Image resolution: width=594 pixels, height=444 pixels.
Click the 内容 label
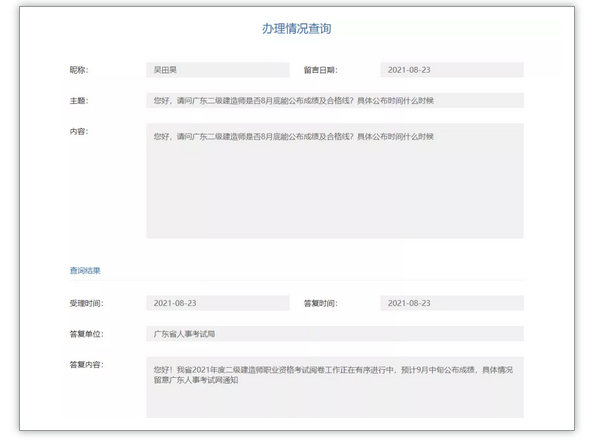click(79, 131)
